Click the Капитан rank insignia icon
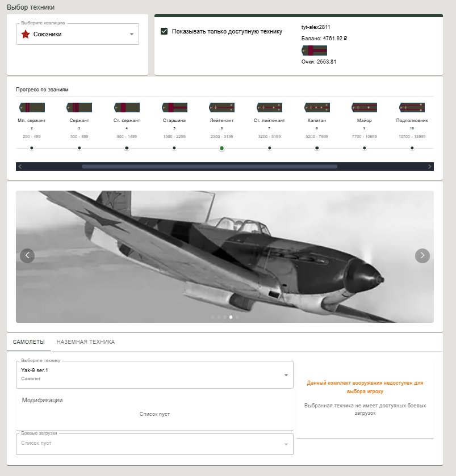The width and height of the screenshot is (456, 476). [317, 107]
